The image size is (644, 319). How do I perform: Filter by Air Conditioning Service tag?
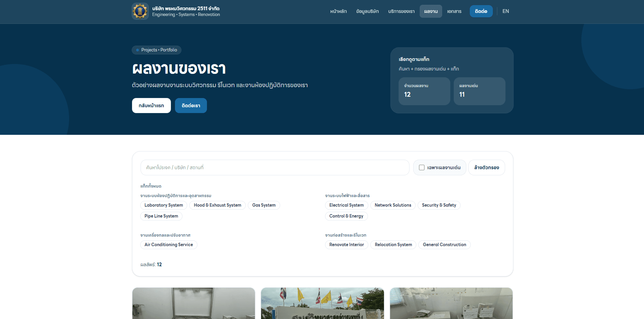click(x=168, y=245)
